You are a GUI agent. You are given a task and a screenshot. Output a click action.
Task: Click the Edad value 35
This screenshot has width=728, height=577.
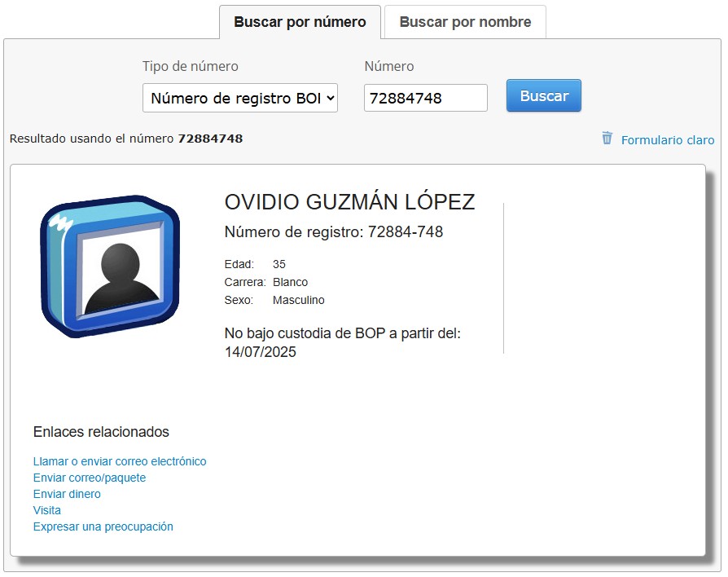[279, 264]
